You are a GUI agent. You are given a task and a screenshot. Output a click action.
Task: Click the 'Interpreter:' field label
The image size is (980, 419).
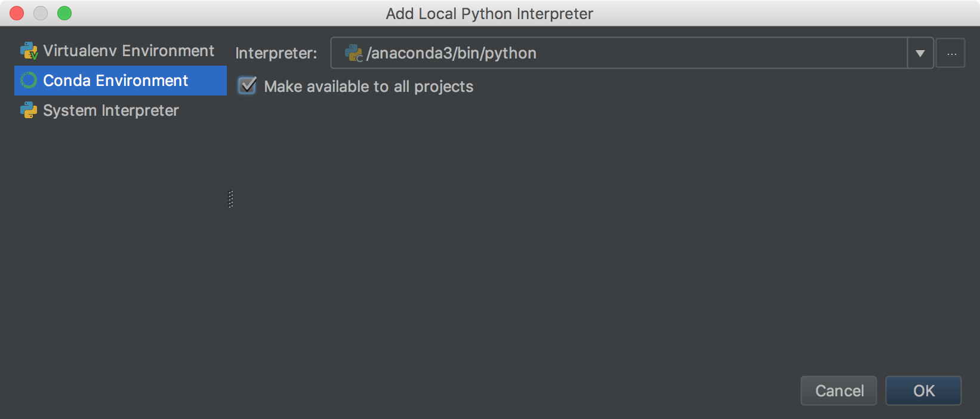[x=276, y=53]
